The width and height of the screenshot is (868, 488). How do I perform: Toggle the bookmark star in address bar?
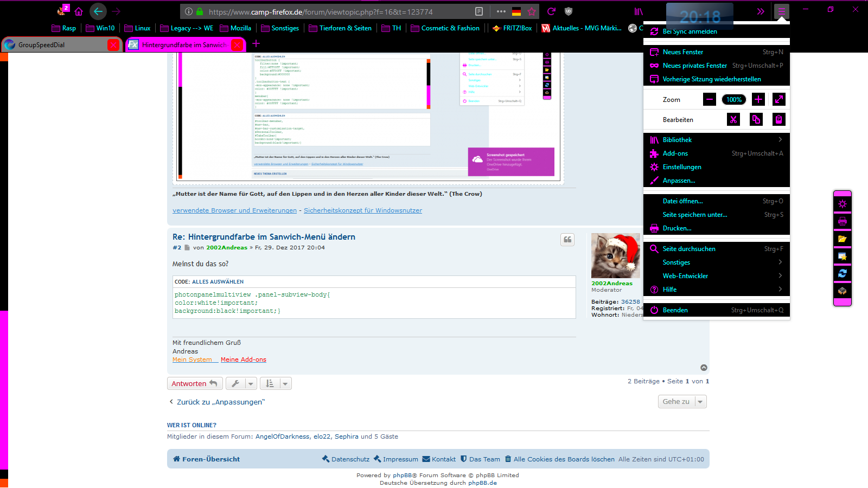532,11
